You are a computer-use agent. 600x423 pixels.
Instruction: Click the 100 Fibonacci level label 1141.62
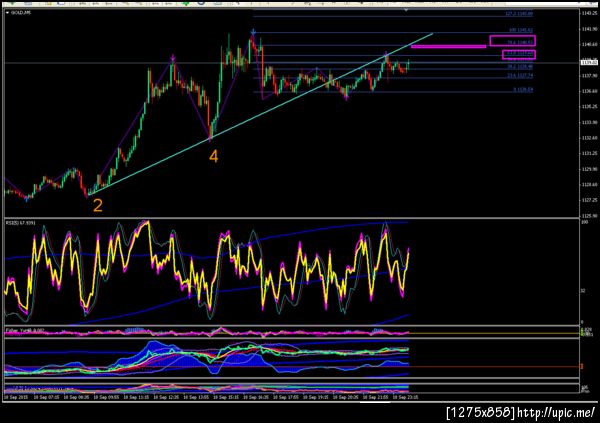pyautogui.click(x=520, y=30)
